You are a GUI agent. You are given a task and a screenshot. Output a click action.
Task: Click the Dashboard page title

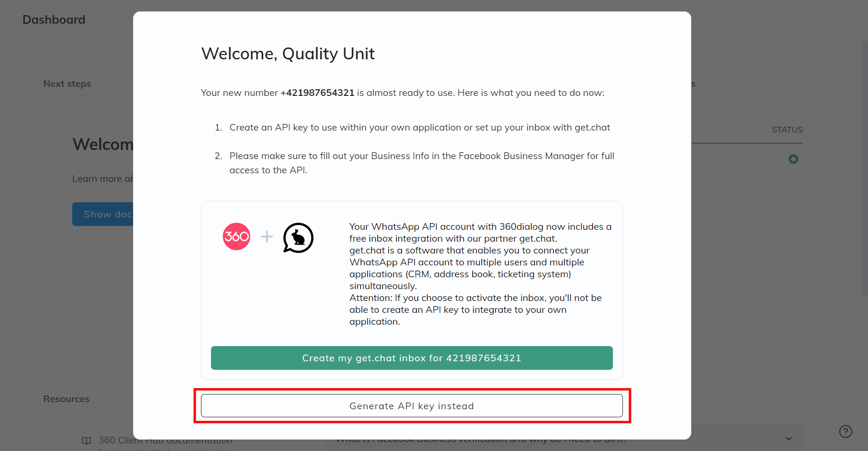click(x=54, y=20)
